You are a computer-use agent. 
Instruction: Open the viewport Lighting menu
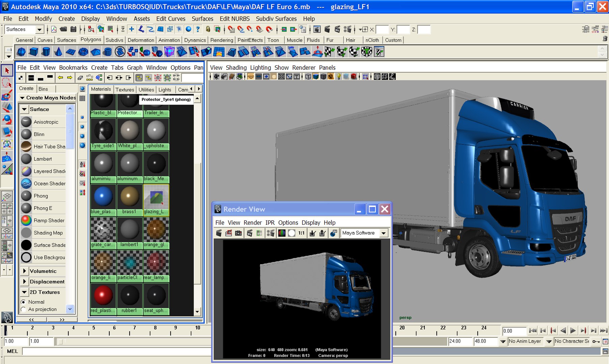[260, 68]
